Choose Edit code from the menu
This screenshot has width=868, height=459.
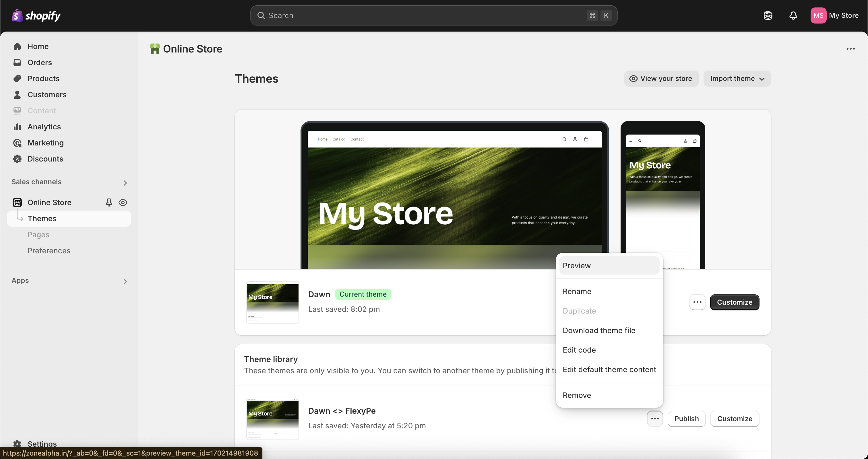point(579,350)
